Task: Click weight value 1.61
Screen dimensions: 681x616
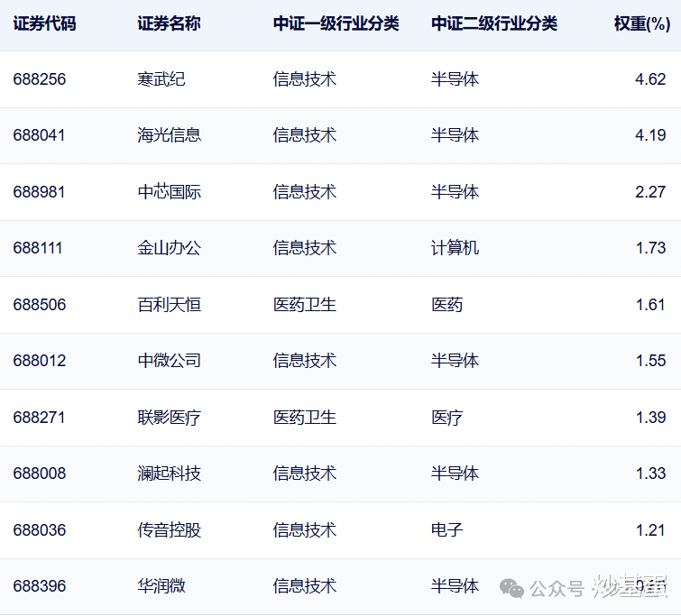Action: click(650, 305)
